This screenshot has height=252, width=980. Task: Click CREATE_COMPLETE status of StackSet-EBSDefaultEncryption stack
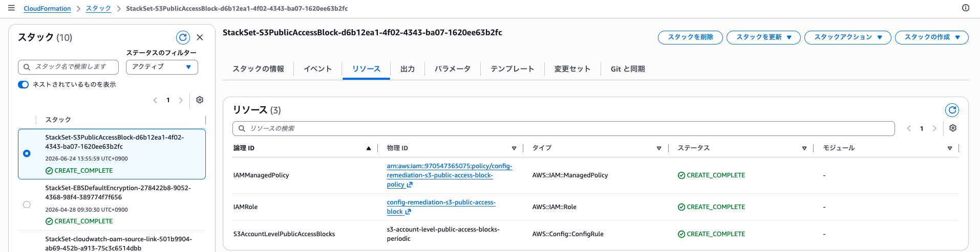[x=79, y=221]
